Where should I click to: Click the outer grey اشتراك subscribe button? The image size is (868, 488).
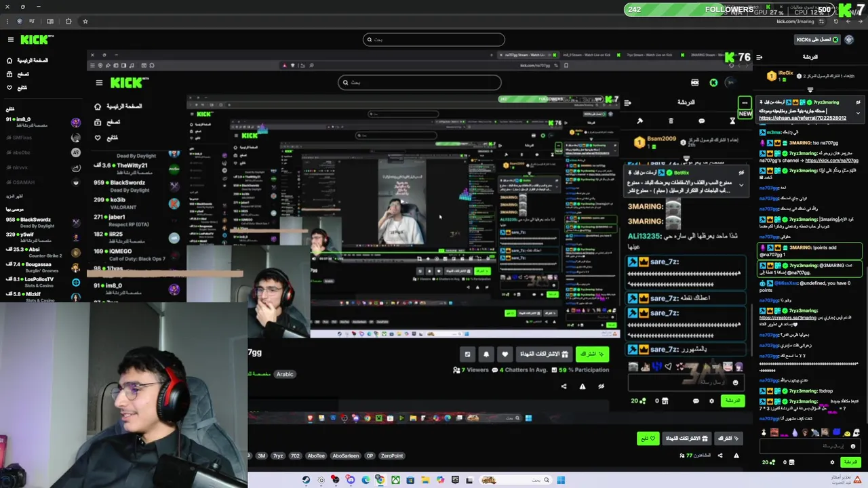click(x=728, y=439)
